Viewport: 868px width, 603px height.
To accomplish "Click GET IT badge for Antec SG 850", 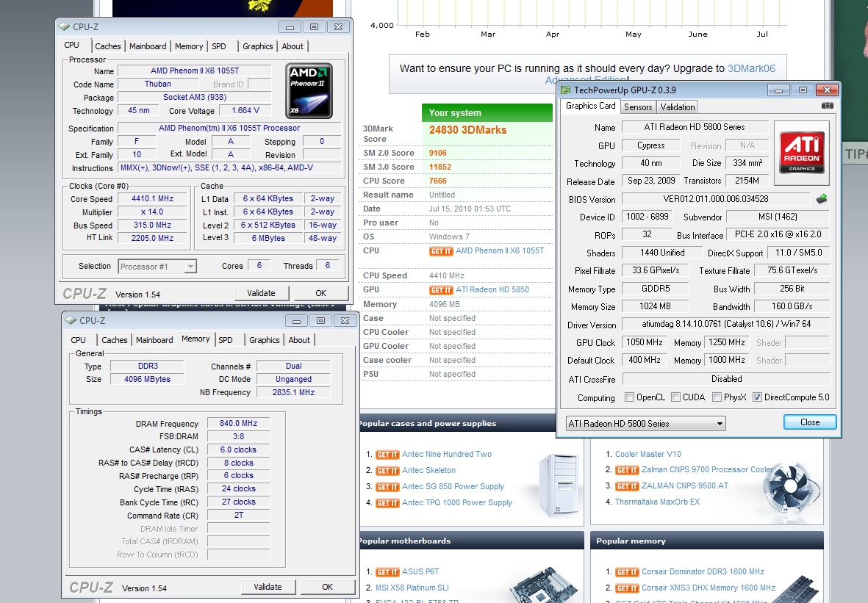I will click(387, 487).
